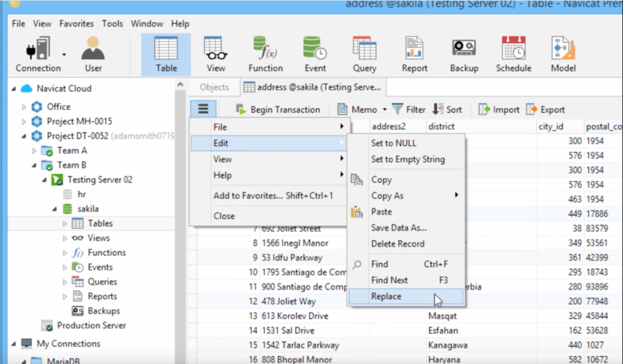Open the Copy As submenu
The height and width of the screenshot is (364, 623).
coord(406,195)
